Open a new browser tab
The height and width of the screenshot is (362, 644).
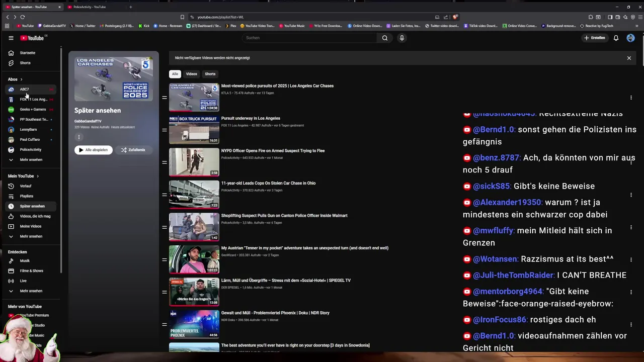[x=131, y=7]
